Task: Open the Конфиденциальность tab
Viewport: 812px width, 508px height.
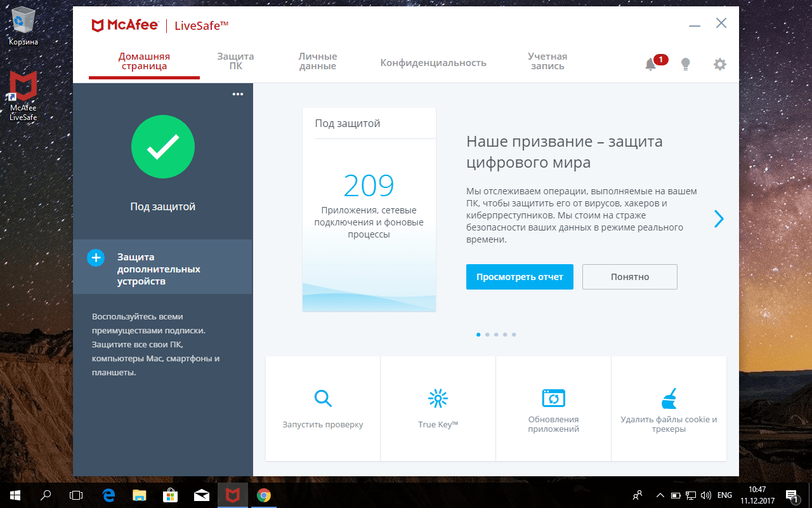Action: pyautogui.click(x=433, y=63)
